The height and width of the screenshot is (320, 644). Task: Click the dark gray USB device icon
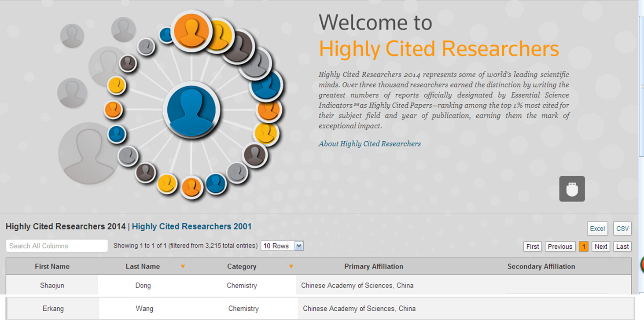[x=572, y=189]
